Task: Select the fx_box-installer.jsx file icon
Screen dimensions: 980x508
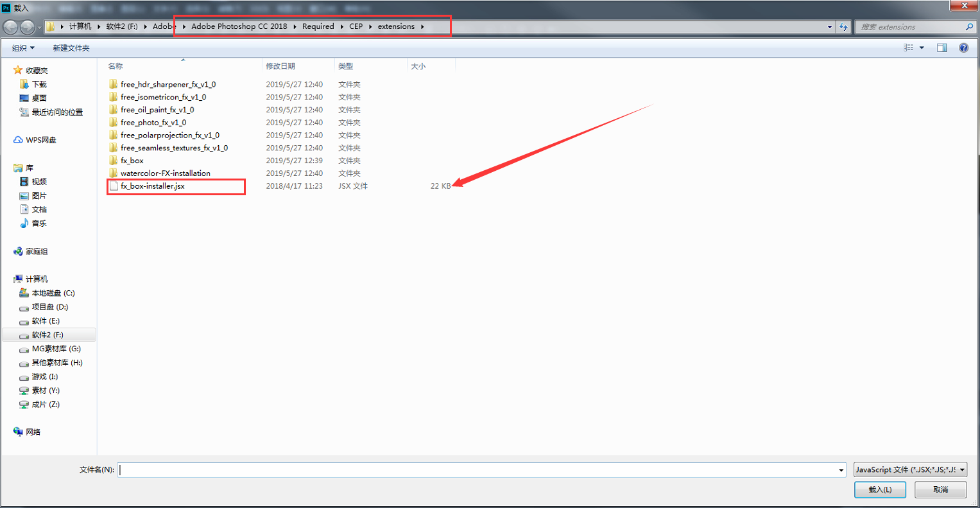Action: coord(114,186)
